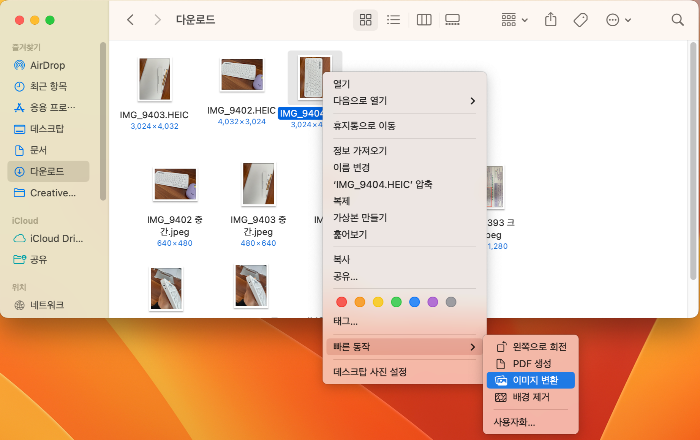Select the IMG_9402 중간.jpeg thumbnail

pyautogui.click(x=175, y=184)
